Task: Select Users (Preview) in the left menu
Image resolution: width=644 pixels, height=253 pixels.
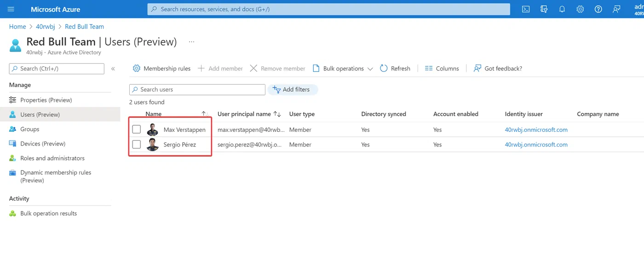Action: click(x=60, y=114)
